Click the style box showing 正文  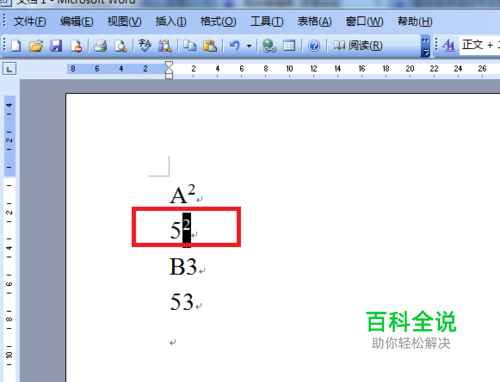point(480,45)
